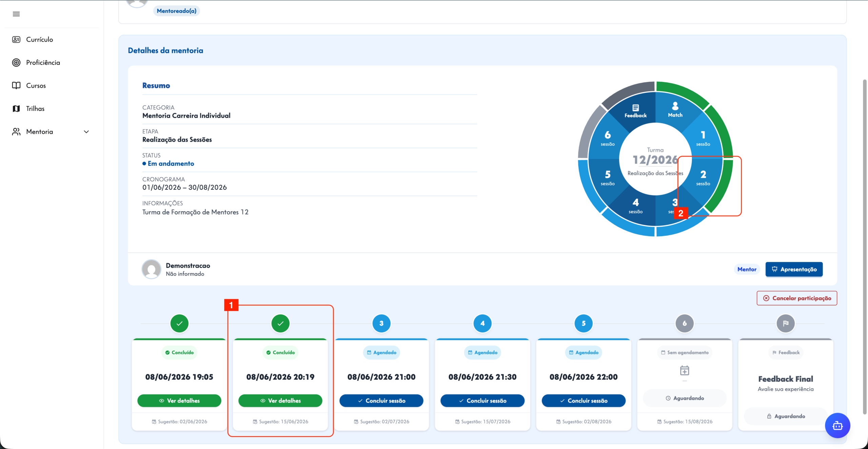Click the flag step circle for Feedback
Image resolution: width=868 pixels, height=449 pixels.
point(786,323)
